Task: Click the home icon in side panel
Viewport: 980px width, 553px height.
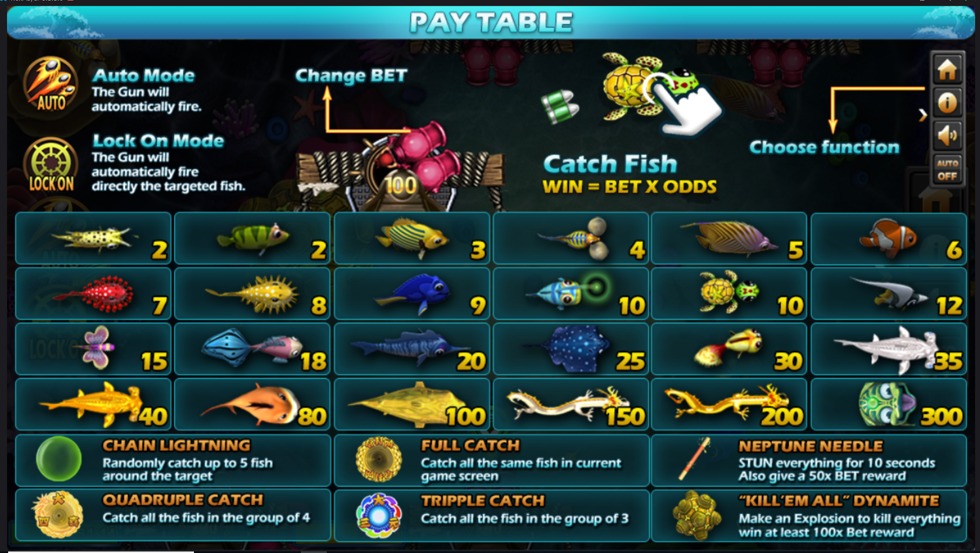Action: coord(947,70)
